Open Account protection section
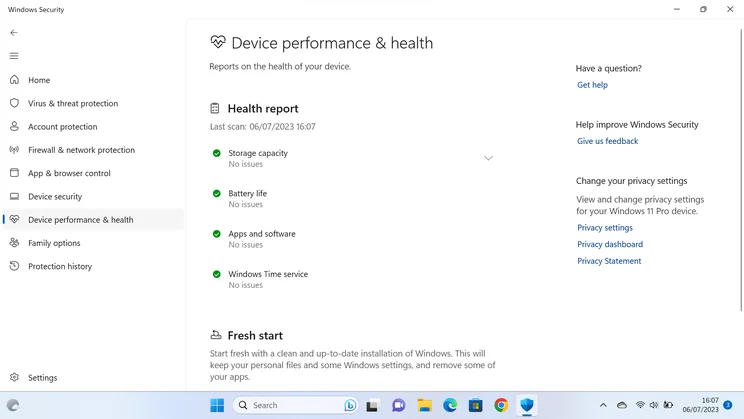This screenshot has height=419, width=744. [93, 126]
